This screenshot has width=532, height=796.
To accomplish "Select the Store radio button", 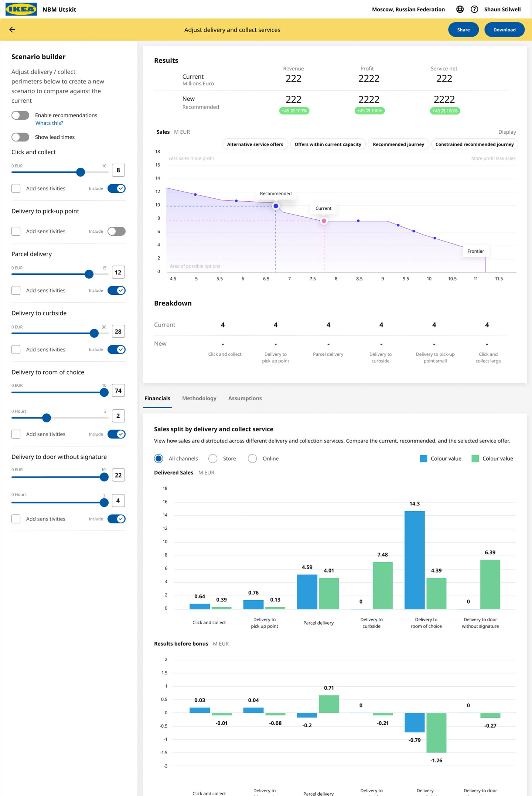I will [213, 458].
